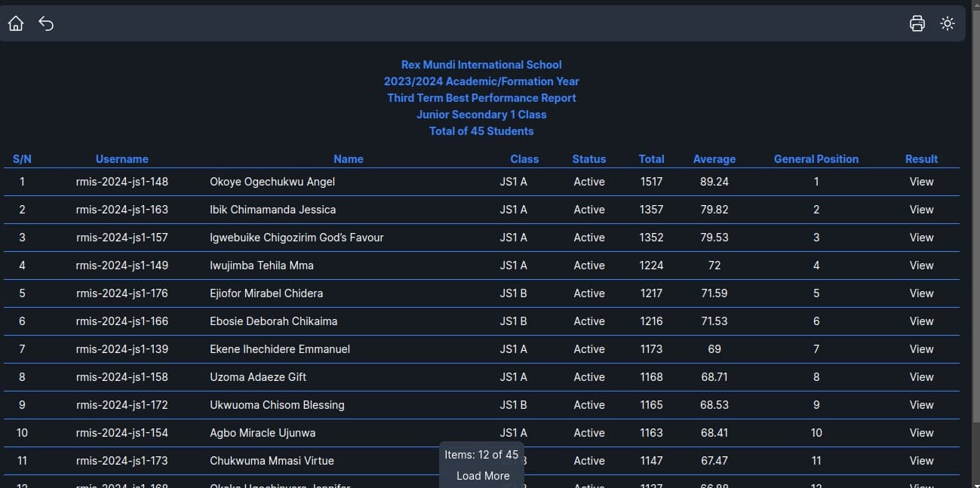Image resolution: width=980 pixels, height=488 pixels.
Task: Select the name Ejiofor Mirabel Chidera
Action: (x=266, y=293)
